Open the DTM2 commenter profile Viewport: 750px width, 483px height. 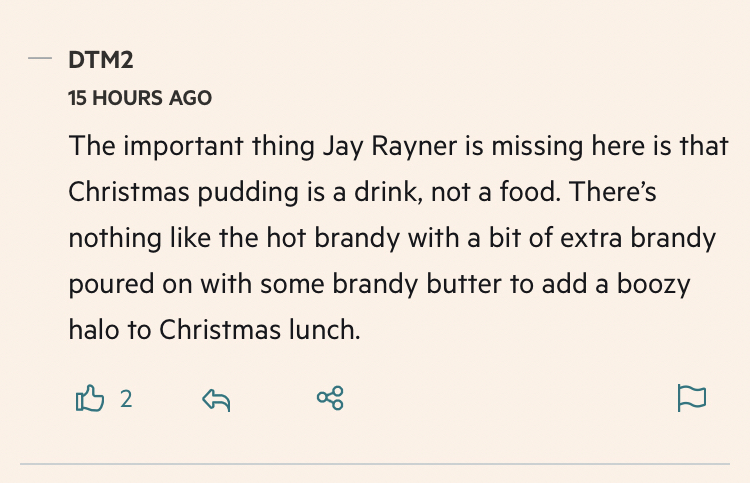101,60
